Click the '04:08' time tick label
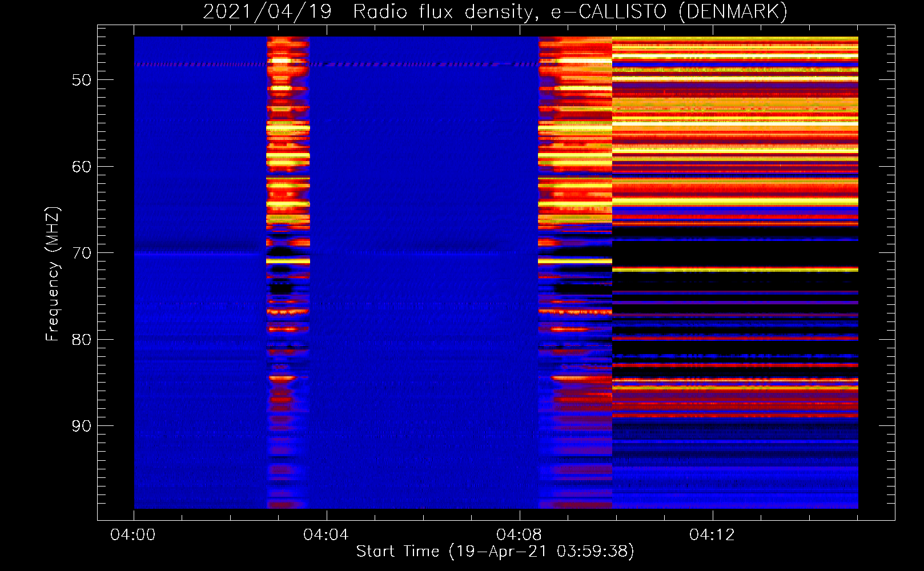 click(x=519, y=535)
